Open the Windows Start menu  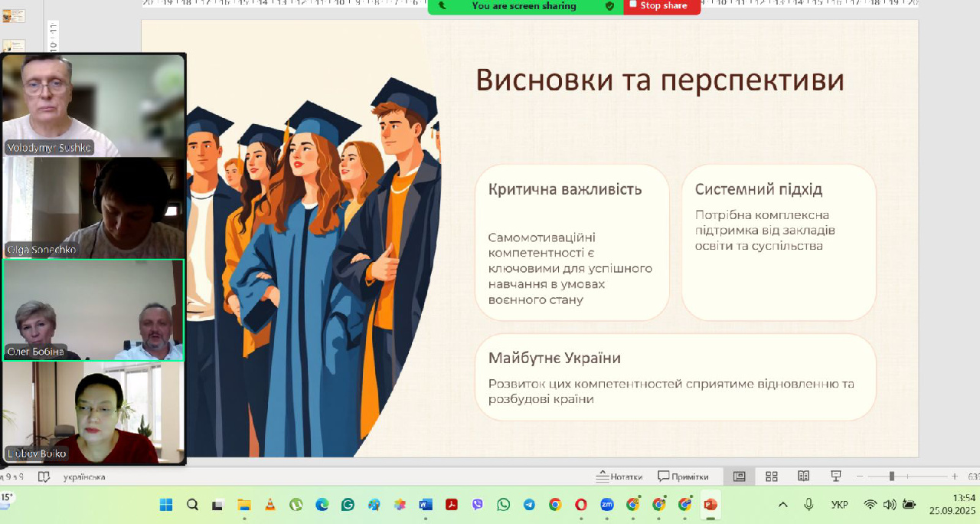tap(166, 505)
